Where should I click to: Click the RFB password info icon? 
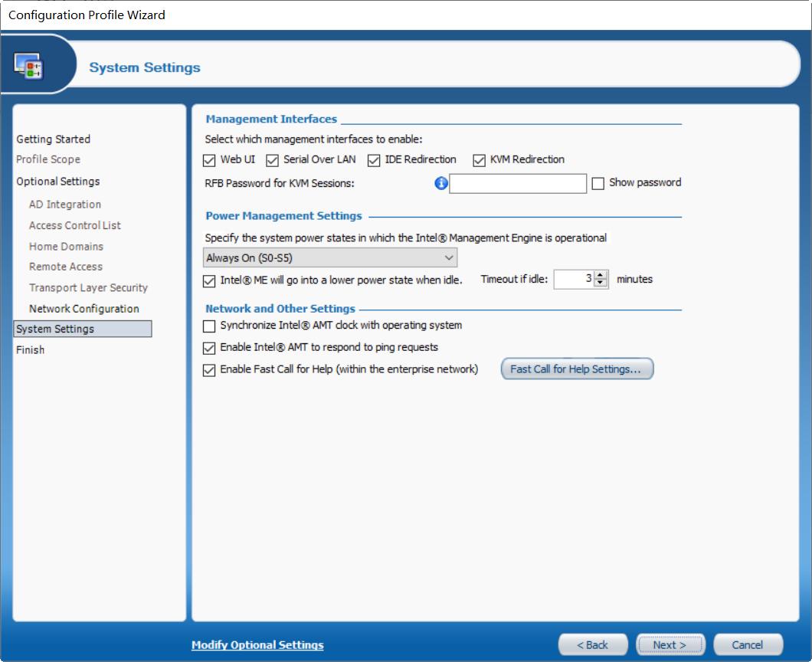click(x=440, y=183)
